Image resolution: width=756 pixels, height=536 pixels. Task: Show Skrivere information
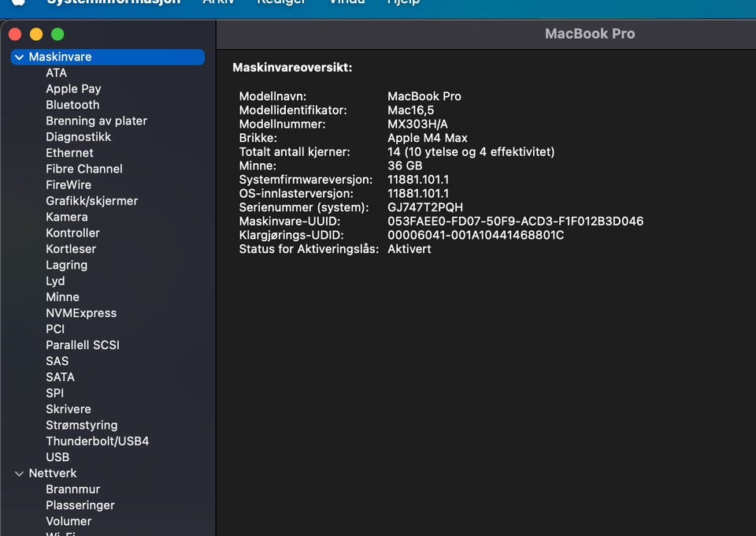pos(69,409)
